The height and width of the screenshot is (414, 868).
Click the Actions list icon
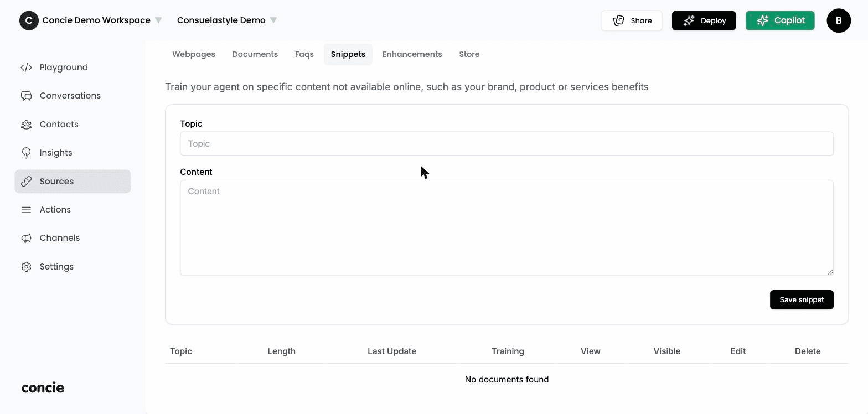26,210
